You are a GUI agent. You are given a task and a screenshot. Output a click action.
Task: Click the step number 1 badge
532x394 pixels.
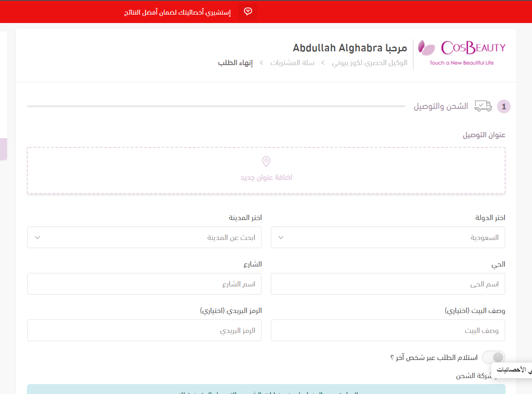504,107
